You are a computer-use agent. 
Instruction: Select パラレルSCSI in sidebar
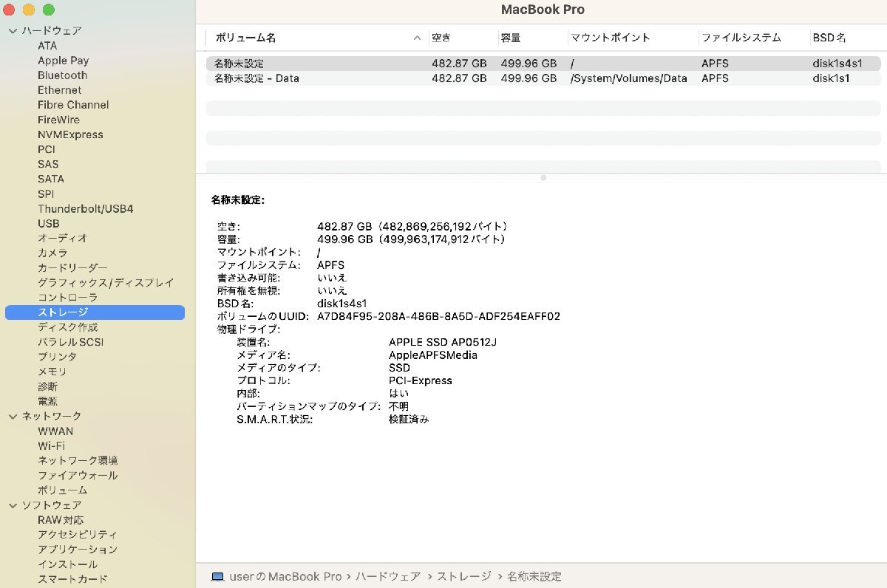(x=70, y=342)
